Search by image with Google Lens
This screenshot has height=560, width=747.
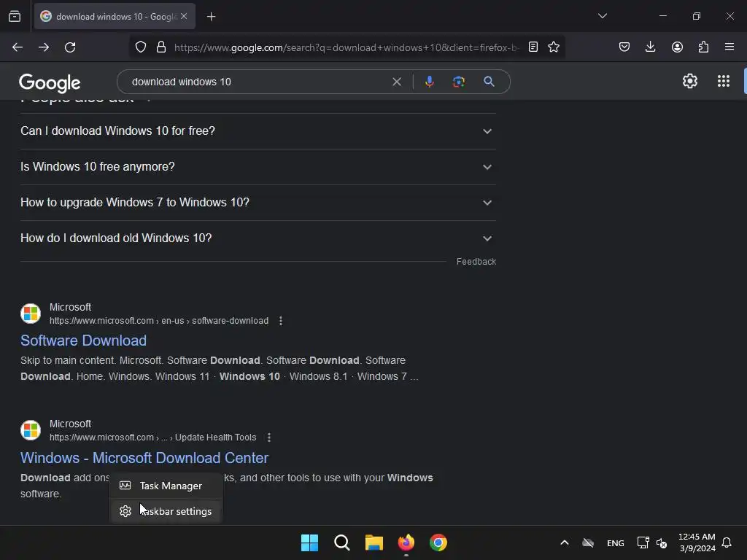click(459, 82)
